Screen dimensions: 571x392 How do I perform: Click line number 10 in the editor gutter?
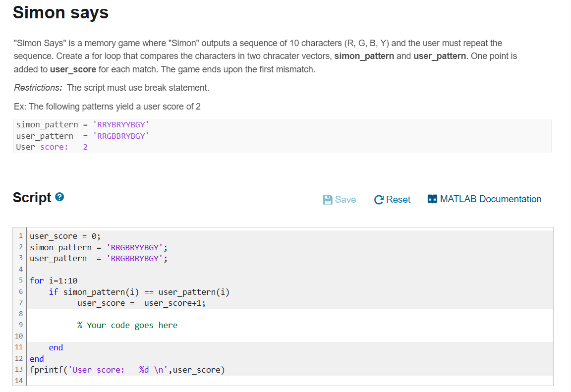(19, 336)
